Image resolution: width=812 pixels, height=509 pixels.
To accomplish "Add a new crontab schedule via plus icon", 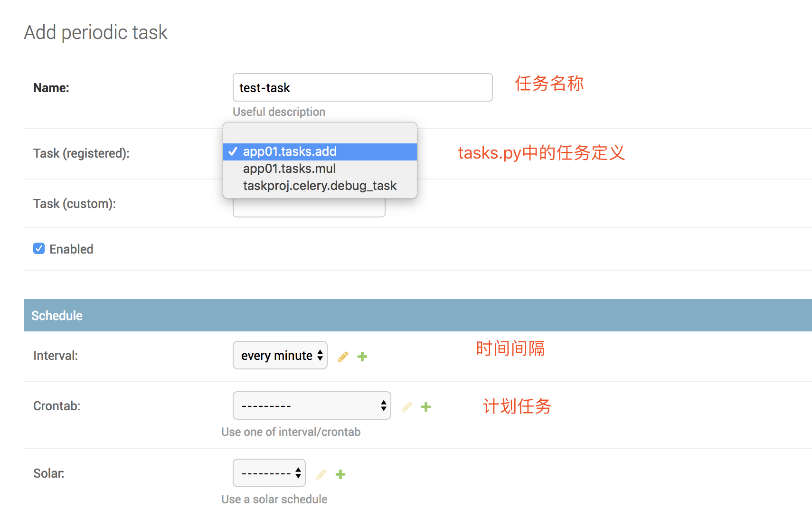I will (425, 407).
